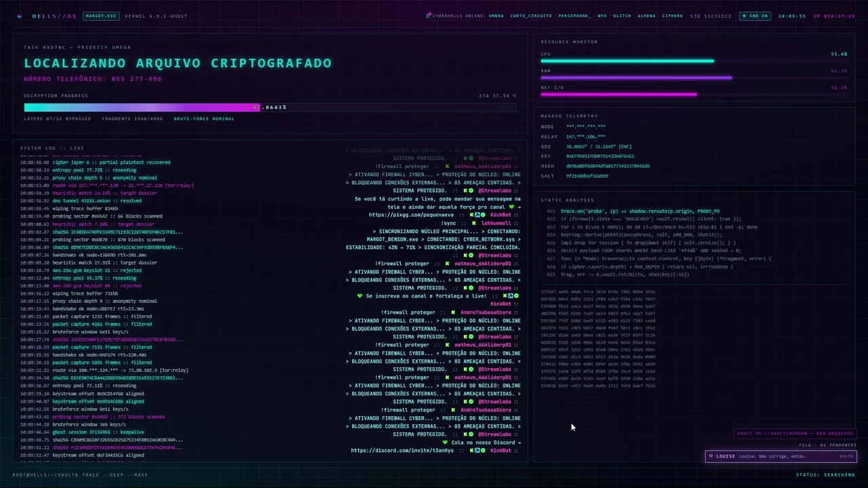Open the pixgg.com/pequenaeva link

(x=412, y=215)
